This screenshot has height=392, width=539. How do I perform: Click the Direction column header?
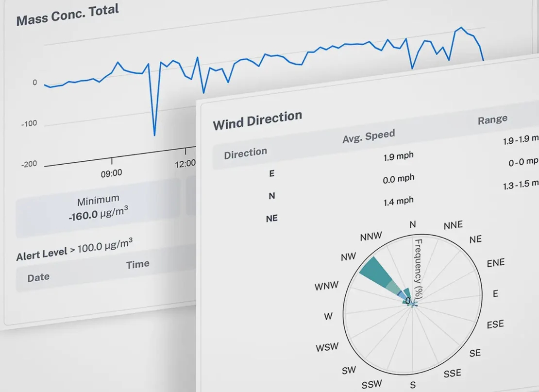click(x=245, y=152)
